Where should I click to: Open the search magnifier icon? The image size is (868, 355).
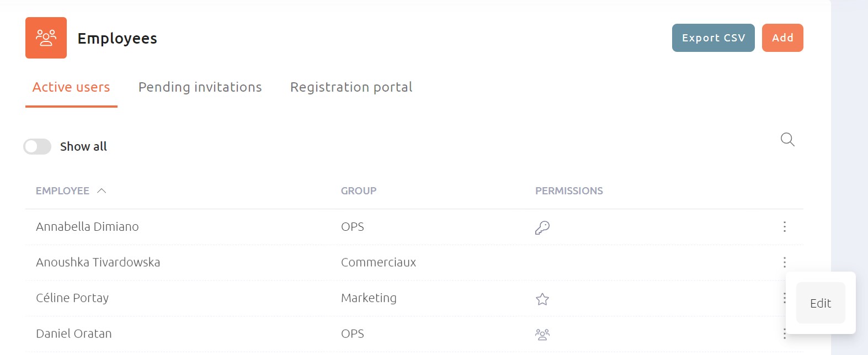787,140
